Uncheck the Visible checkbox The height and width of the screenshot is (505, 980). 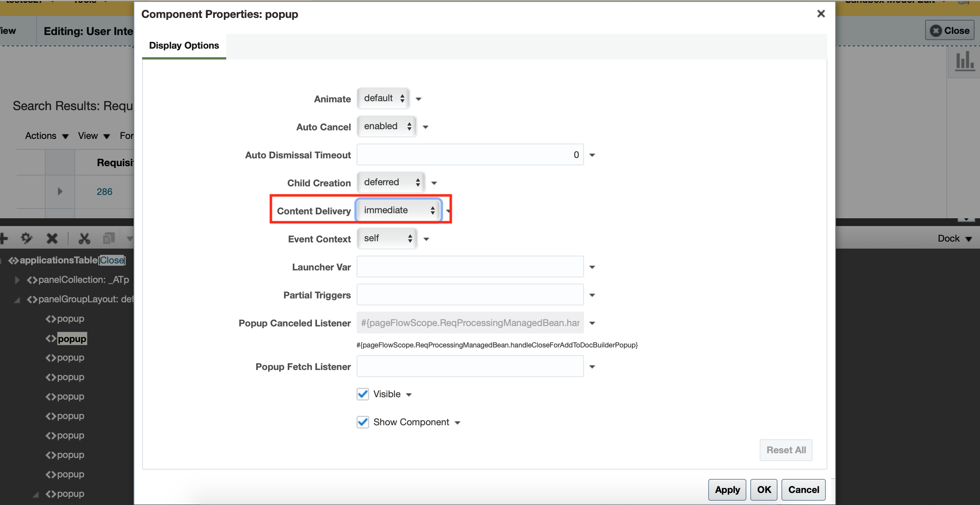point(362,394)
